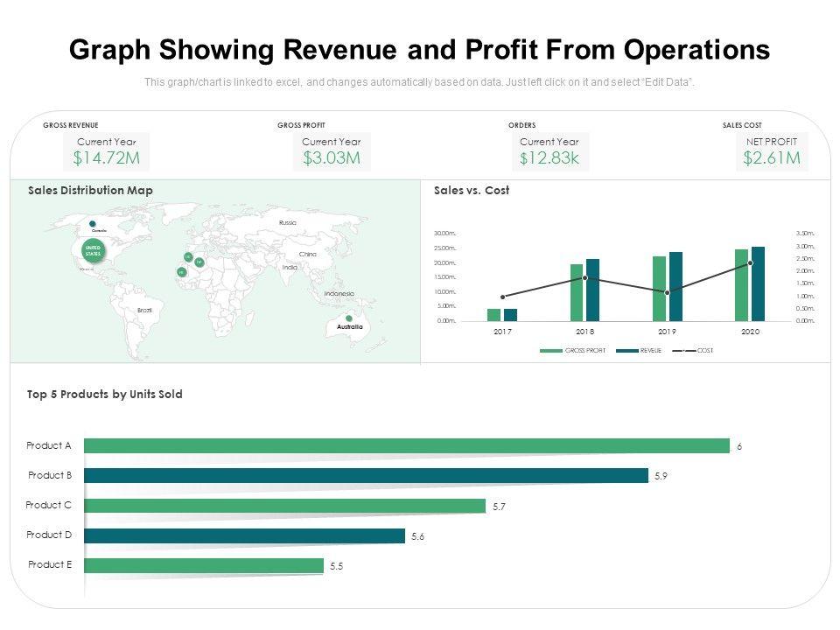Click the Revenue legend swatch
Image resolution: width=840 pixels, height=630 pixels.
click(x=626, y=351)
